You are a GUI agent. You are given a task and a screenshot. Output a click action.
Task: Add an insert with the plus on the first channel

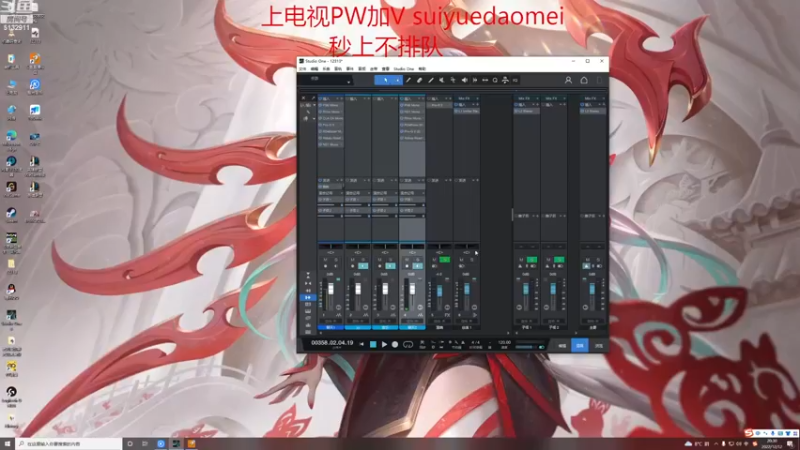coord(342,98)
